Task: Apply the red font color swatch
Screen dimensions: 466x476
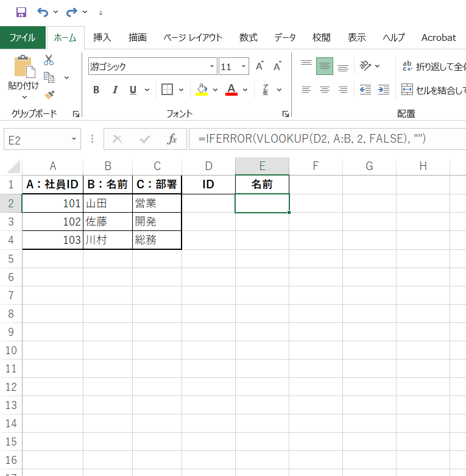Action: [231, 90]
